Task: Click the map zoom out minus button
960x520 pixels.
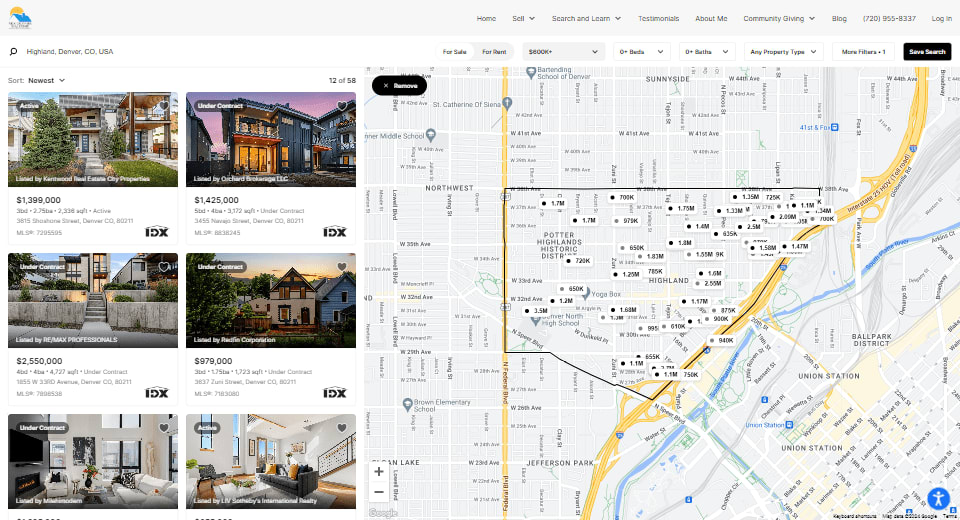Action: point(379,492)
